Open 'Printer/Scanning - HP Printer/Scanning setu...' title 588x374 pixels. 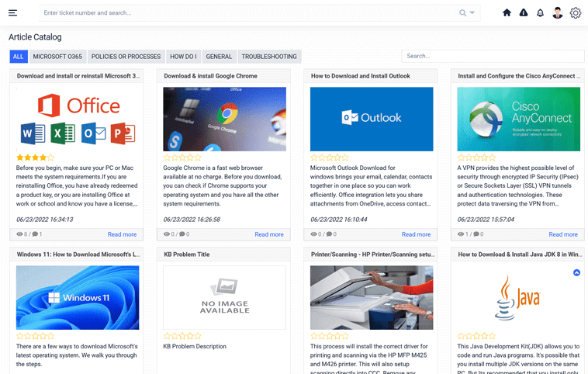click(372, 255)
